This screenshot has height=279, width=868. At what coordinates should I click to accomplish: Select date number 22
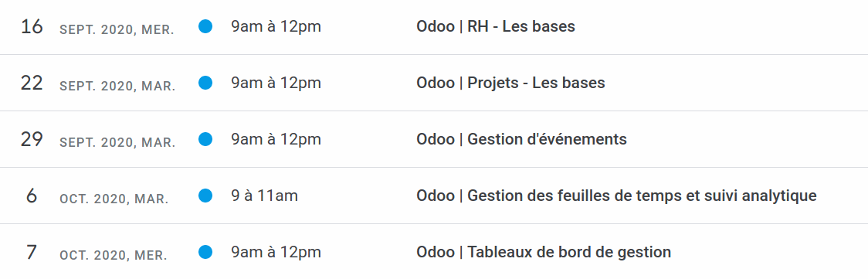point(32,83)
